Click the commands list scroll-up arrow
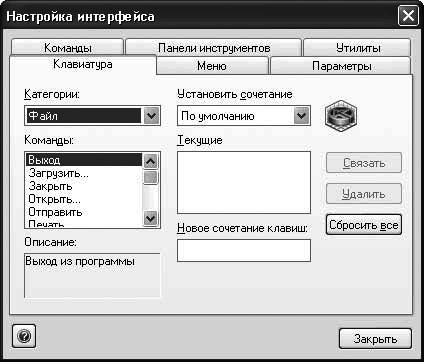The height and width of the screenshot is (362, 424). [150, 161]
